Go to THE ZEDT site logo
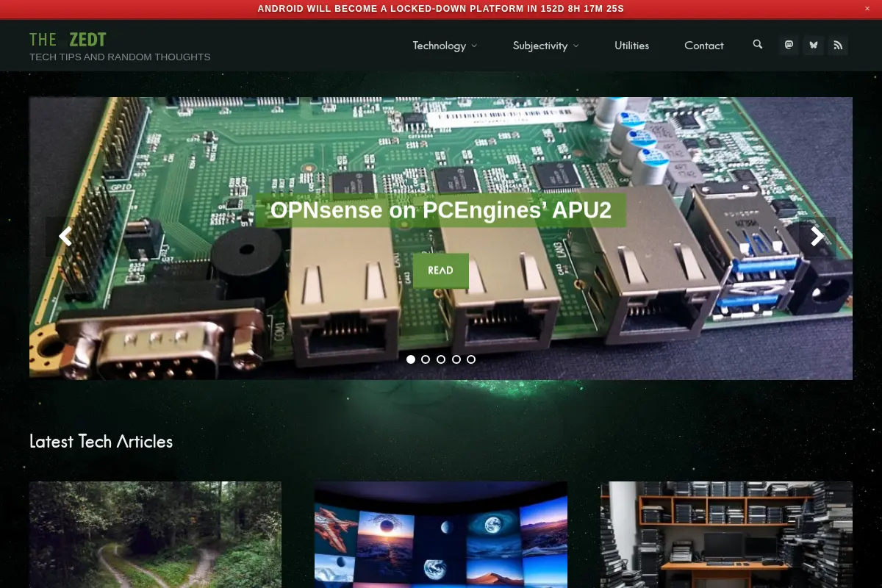This screenshot has height=588, width=882. (x=68, y=39)
